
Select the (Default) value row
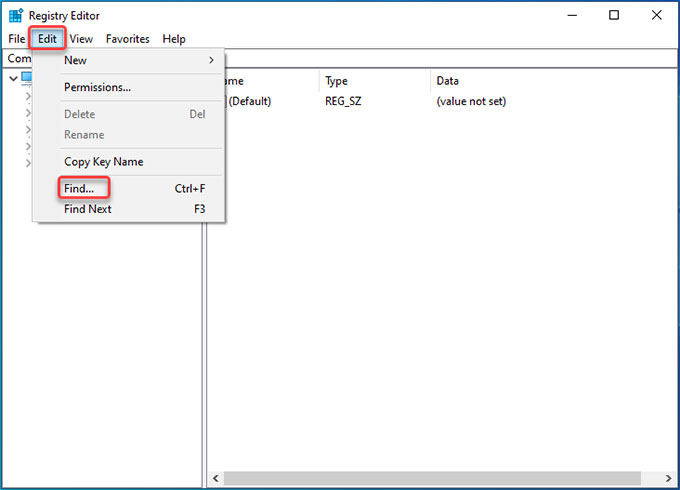point(250,101)
